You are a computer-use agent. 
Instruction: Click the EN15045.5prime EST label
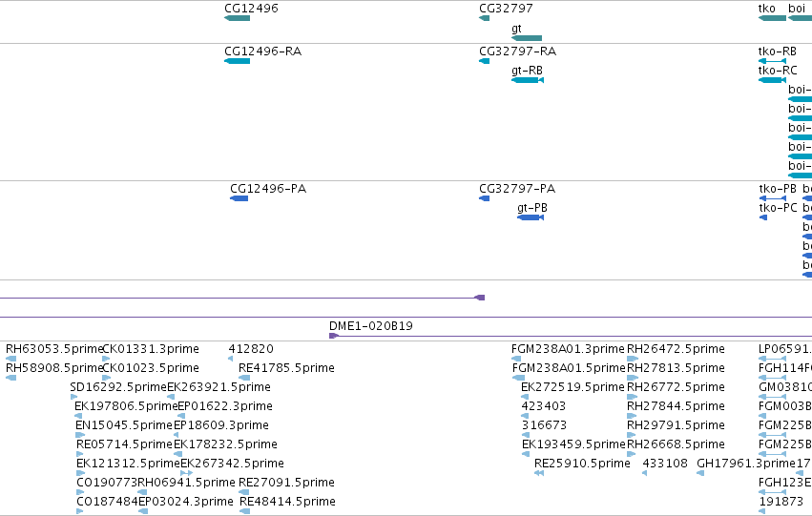(x=124, y=425)
